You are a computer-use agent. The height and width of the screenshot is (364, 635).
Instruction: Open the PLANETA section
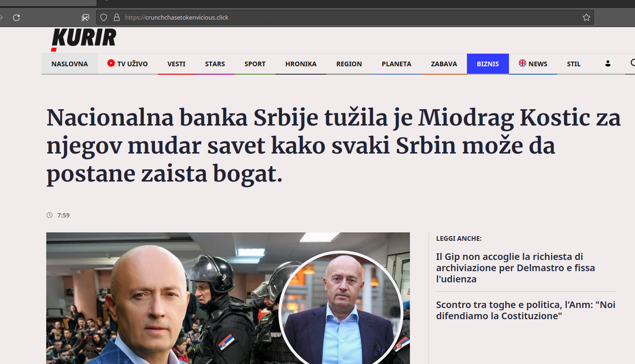click(396, 64)
